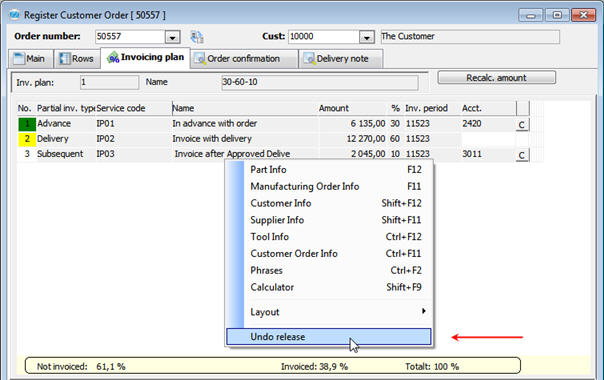Click service code IP01
This screenshot has height=380, width=604.
coord(106,124)
